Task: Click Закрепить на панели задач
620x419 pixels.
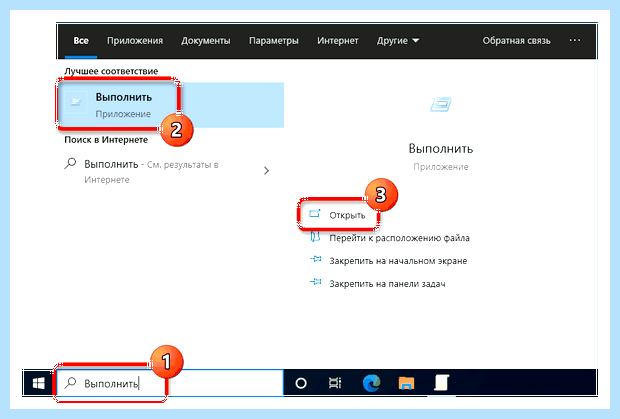Action: 388,284
